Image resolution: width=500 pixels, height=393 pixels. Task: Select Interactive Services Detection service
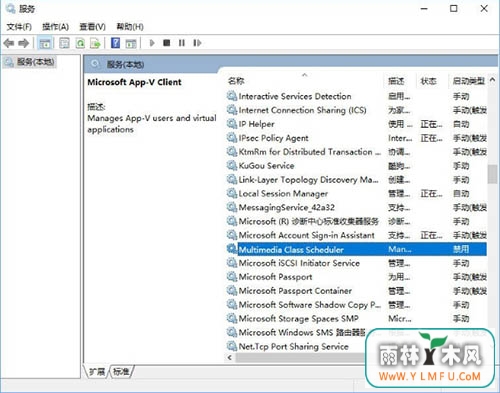coord(356,96)
